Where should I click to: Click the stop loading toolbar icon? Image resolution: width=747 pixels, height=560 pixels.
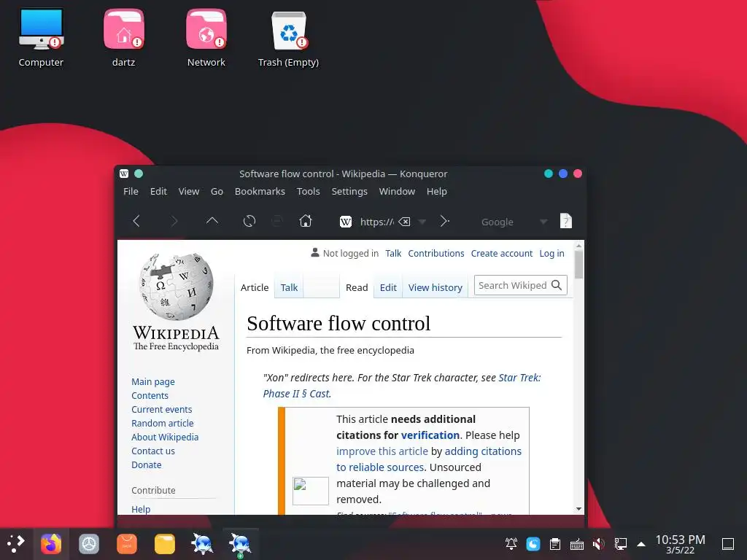[x=276, y=221]
